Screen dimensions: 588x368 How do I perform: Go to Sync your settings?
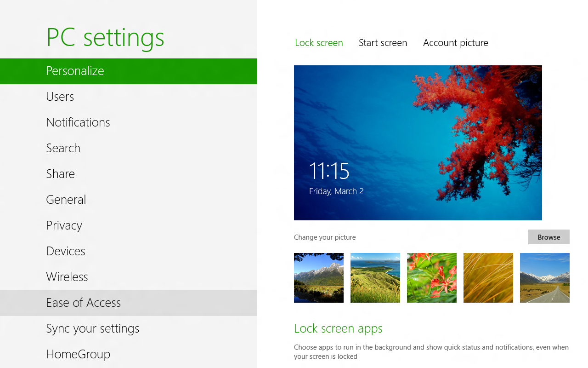(x=92, y=328)
